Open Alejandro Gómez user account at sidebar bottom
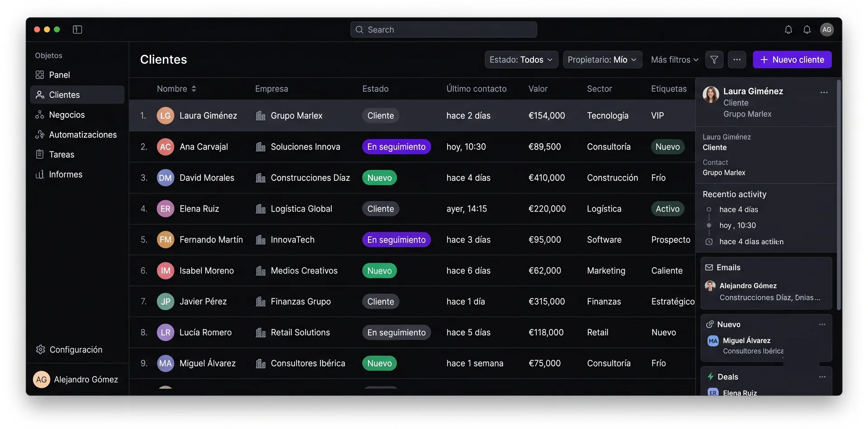 tap(76, 379)
